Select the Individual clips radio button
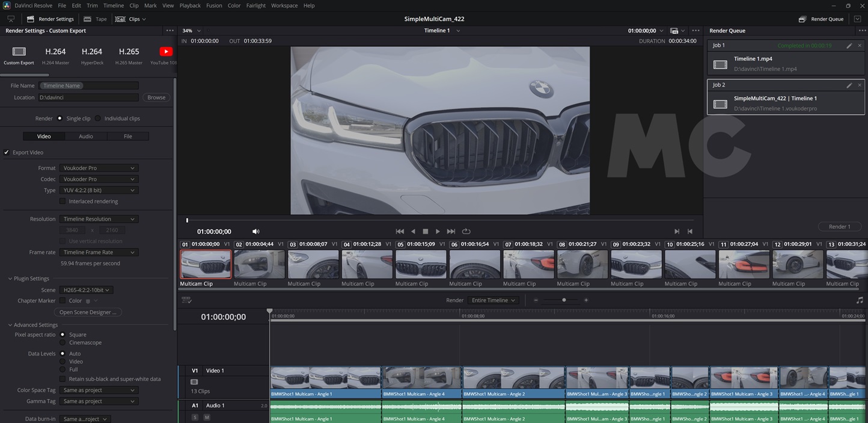The width and height of the screenshot is (868, 423). tap(98, 119)
